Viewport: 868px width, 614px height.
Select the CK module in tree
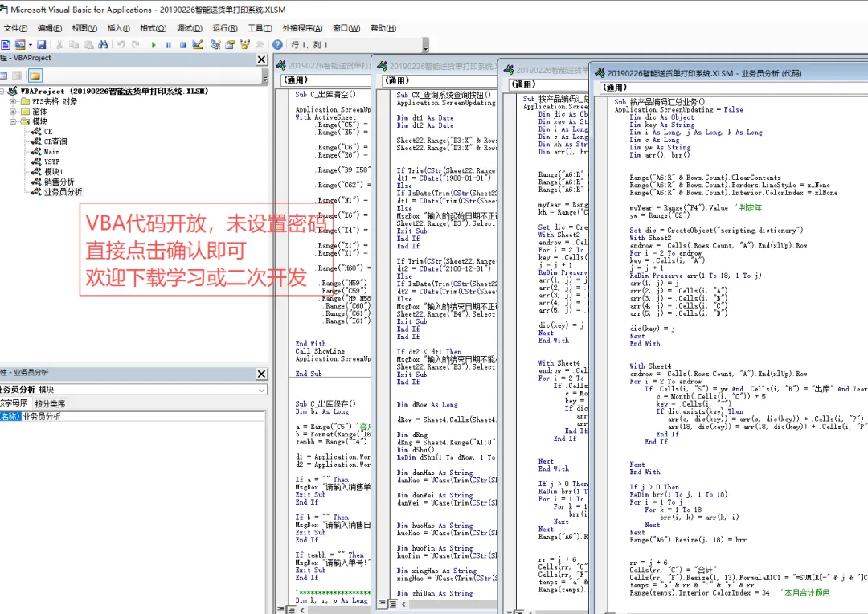click(48, 132)
